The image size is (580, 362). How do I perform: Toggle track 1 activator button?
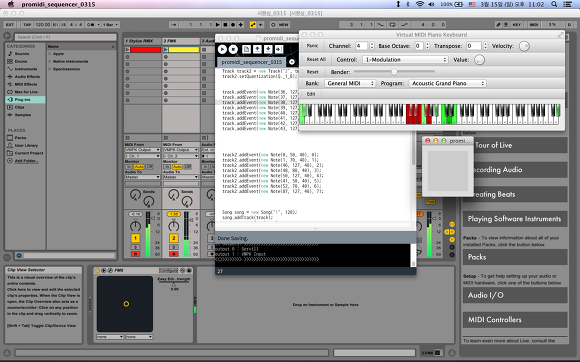click(135, 238)
